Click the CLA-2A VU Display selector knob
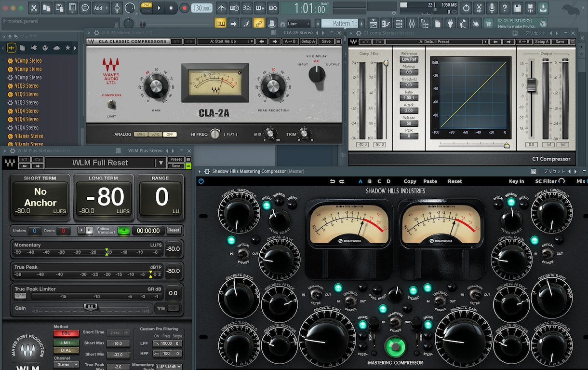The width and height of the screenshot is (588, 370). [317, 75]
